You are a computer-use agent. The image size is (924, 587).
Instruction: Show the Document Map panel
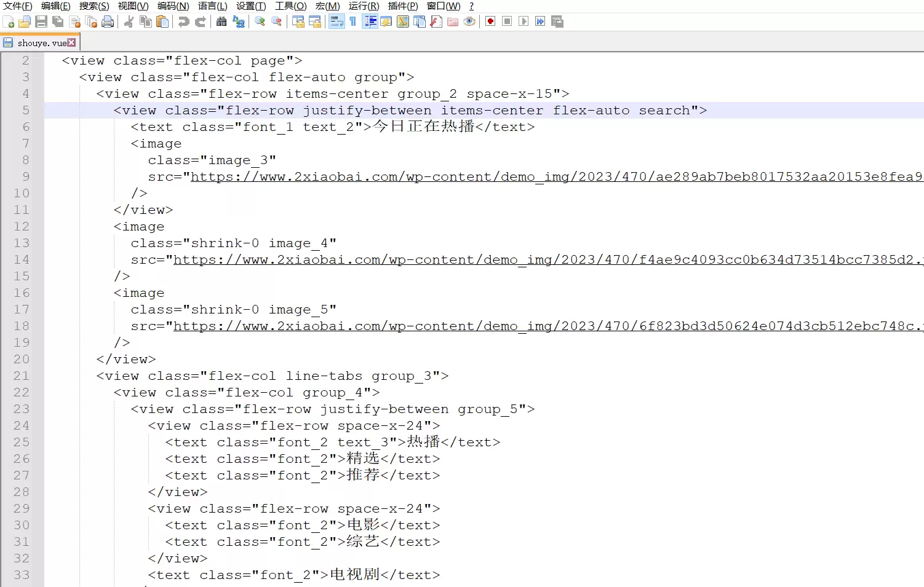[x=403, y=22]
